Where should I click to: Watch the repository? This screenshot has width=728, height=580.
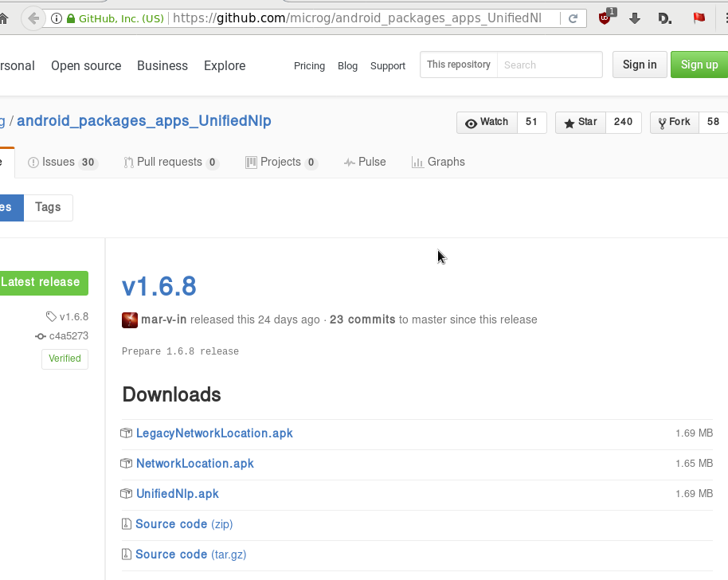[x=487, y=122]
